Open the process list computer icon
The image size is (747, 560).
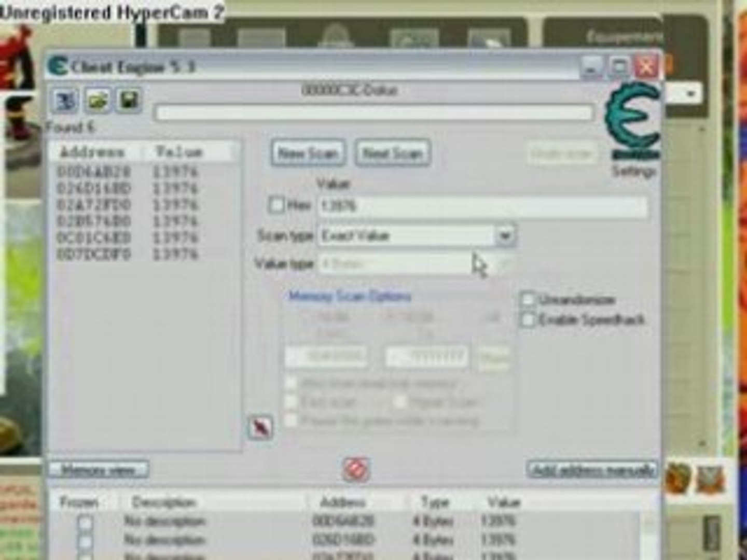click(65, 101)
